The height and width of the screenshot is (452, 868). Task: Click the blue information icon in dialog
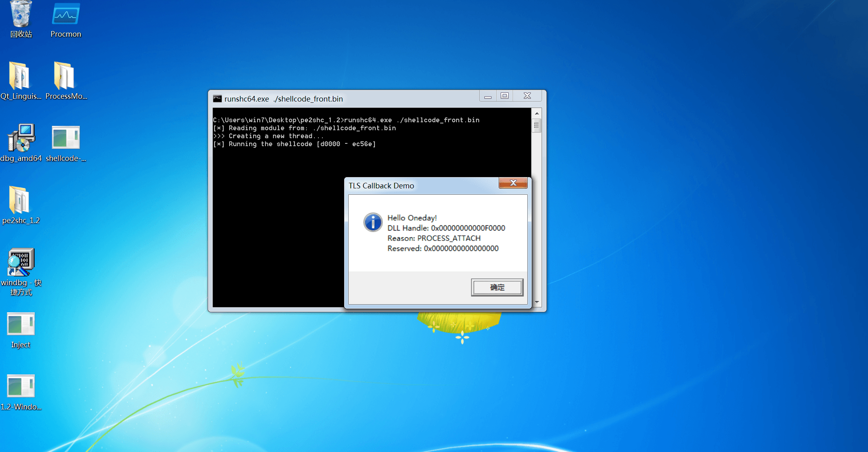(373, 222)
